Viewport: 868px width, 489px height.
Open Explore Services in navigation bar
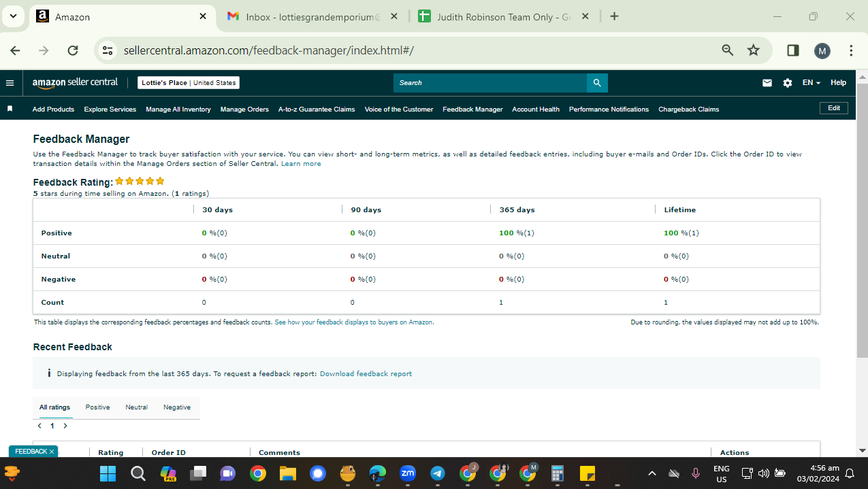(x=110, y=109)
